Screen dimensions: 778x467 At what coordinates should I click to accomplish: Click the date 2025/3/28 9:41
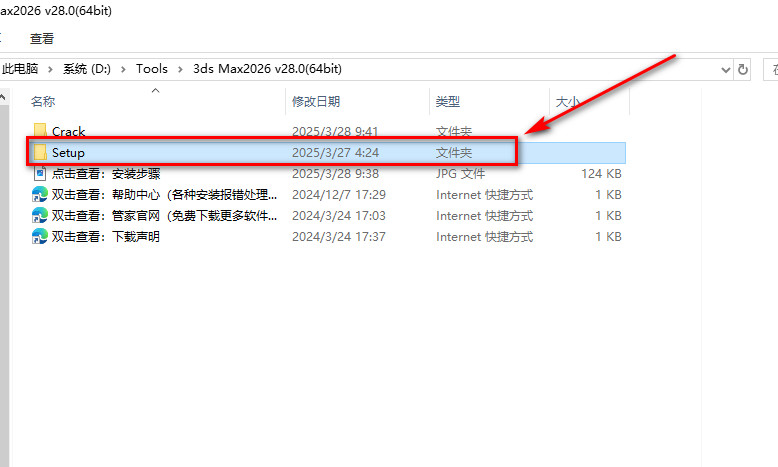(x=335, y=132)
